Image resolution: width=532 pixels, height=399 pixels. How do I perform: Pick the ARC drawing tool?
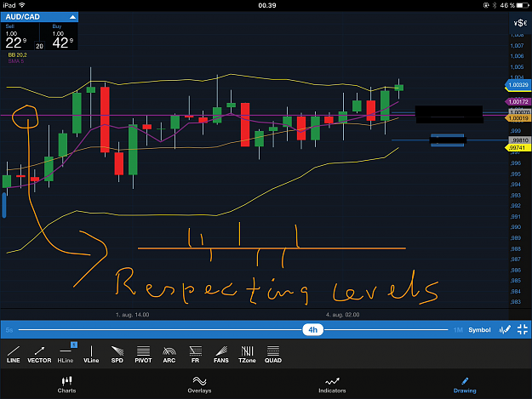coord(169,354)
